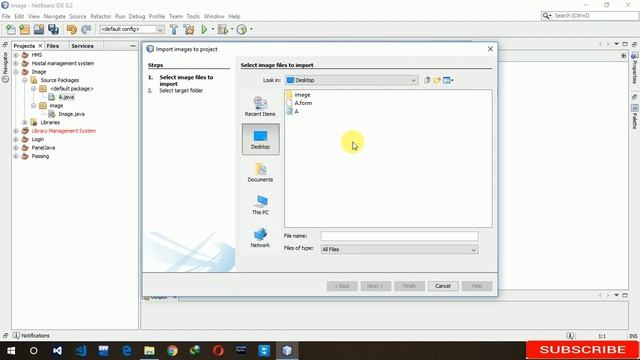Viewport: 640px width, 360px height.
Task: Click the disabled Back button
Action: [x=342, y=286]
